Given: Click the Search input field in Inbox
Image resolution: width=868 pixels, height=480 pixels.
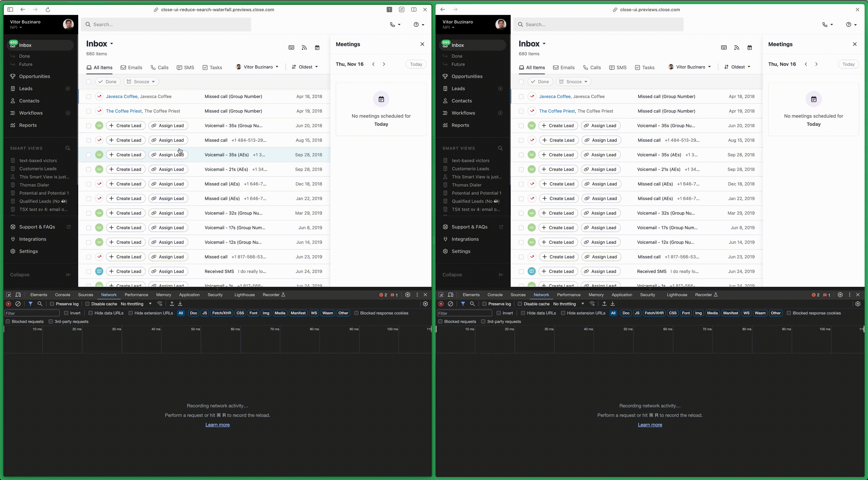Looking at the screenshot, I should pyautogui.click(x=167, y=24).
